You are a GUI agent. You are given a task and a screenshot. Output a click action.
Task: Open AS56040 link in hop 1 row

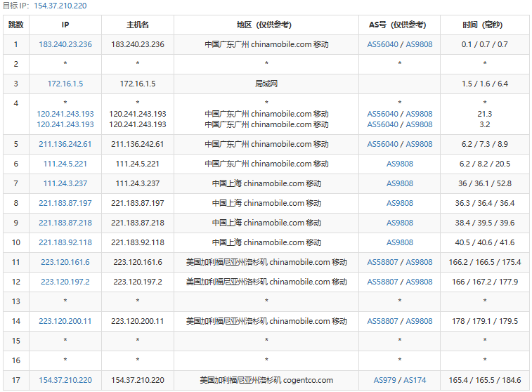pyautogui.click(x=382, y=44)
